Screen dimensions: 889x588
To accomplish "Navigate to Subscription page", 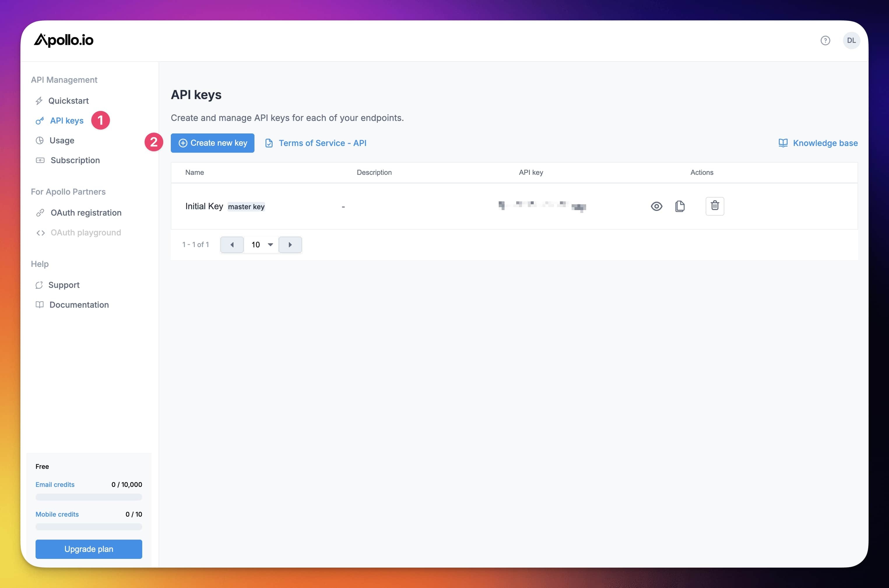I will coord(75,161).
